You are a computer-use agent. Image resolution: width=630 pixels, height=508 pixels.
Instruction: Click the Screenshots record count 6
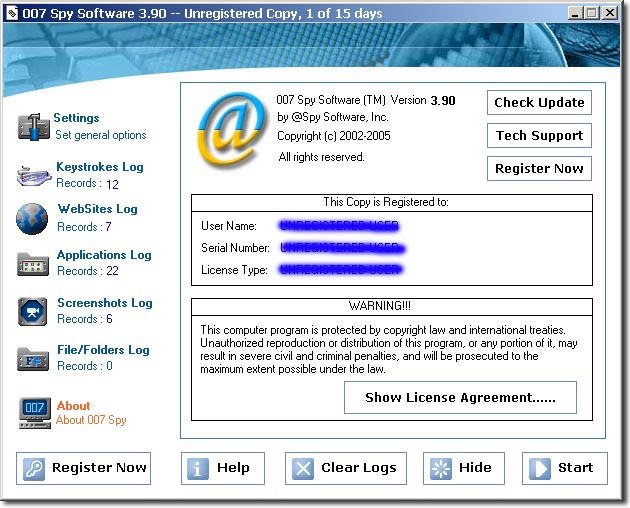point(109,319)
